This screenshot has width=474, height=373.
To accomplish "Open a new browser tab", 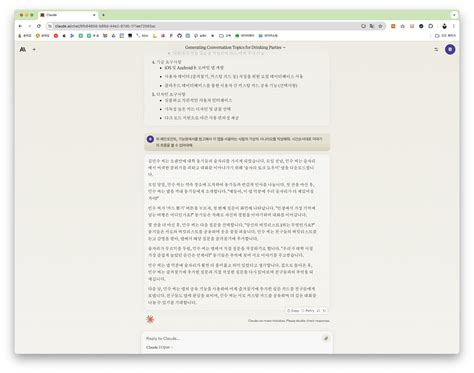I will coord(103,15).
